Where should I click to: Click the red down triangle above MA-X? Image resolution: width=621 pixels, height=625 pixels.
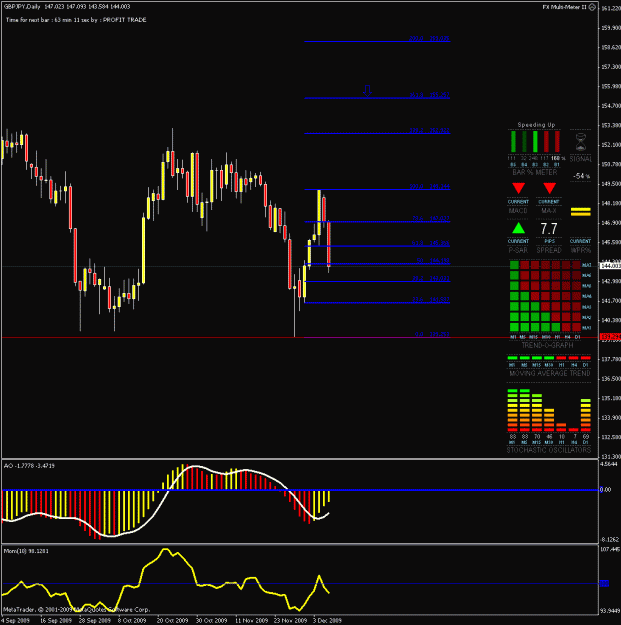pos(549,188)
